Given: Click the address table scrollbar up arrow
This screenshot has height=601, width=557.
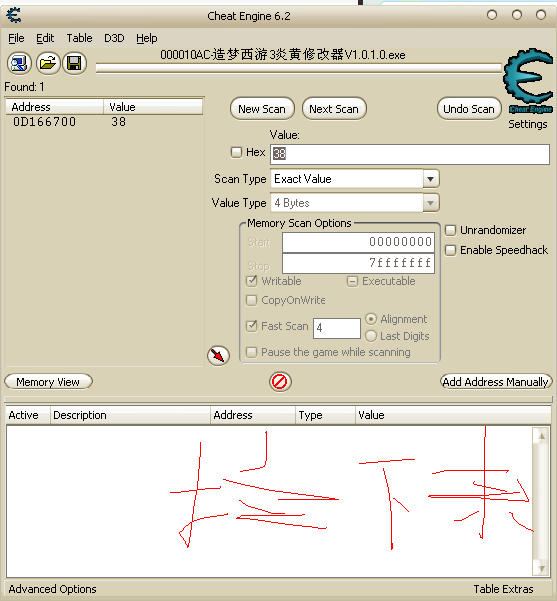Looking at the screenshot, I should pyautogui.click(x=542, y=436).
